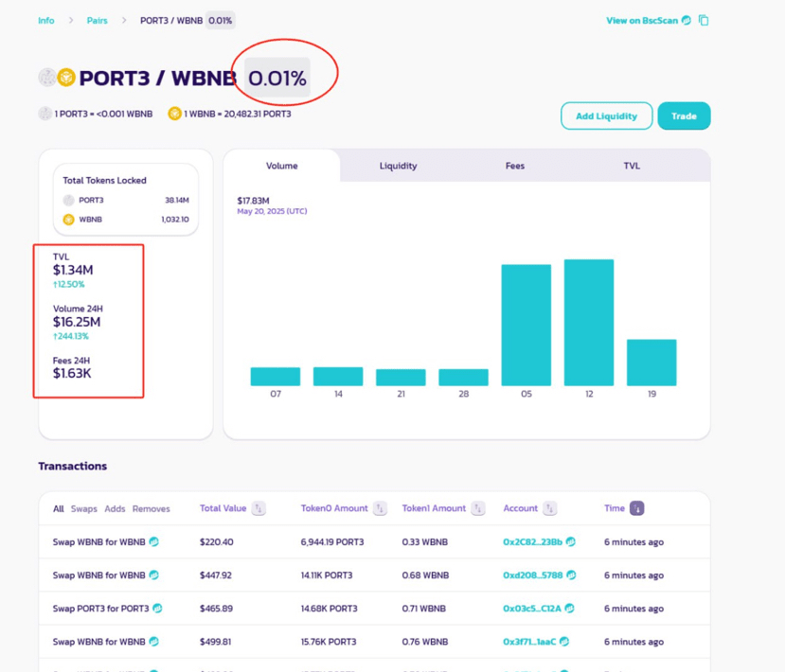Copy the pair address using the copy icon

(x=704, y=21)
